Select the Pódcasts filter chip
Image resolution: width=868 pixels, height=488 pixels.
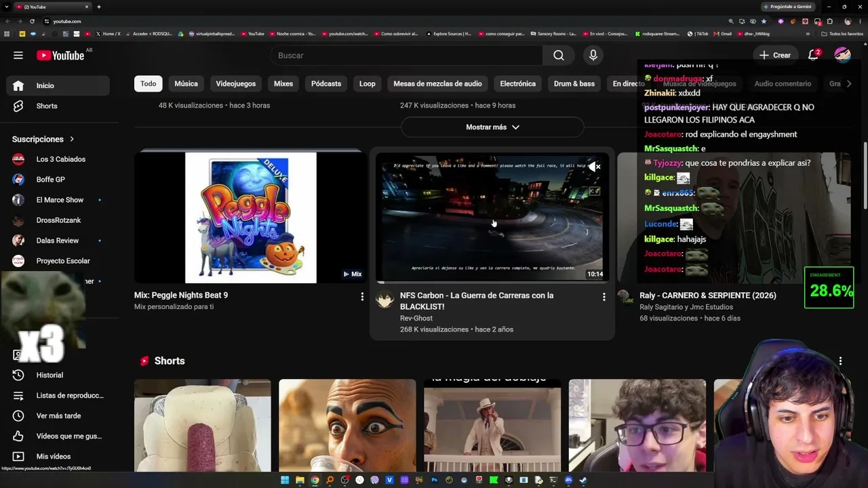point(326,83)
